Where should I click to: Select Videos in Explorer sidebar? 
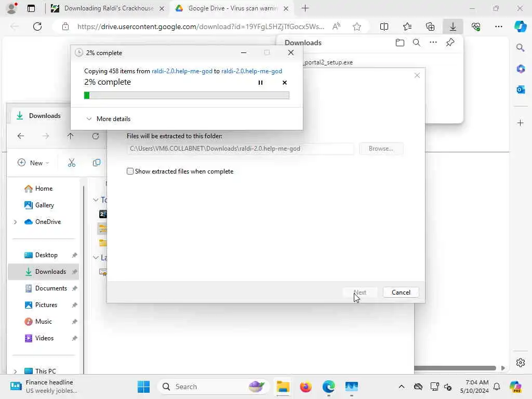(x=44, y=338)
